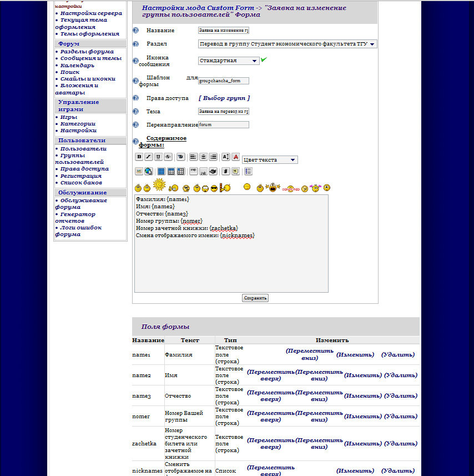Screen dimensions: 474x476
Task: Click the Список type cell for nicknames
Action: tap(225, 471)
